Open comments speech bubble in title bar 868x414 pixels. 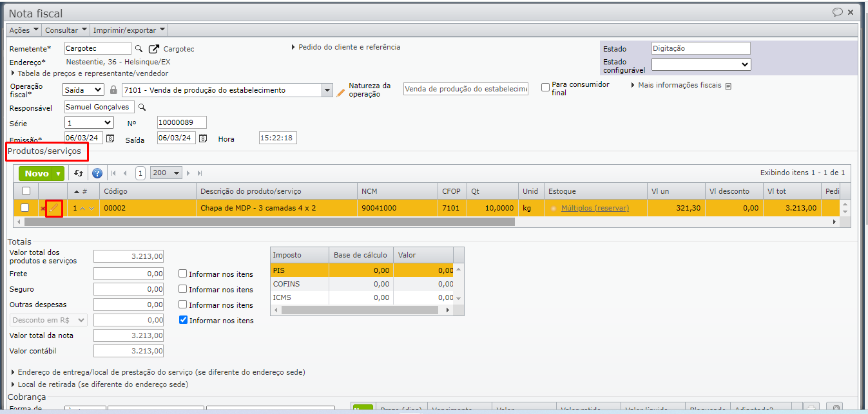[x=838, y=12]
